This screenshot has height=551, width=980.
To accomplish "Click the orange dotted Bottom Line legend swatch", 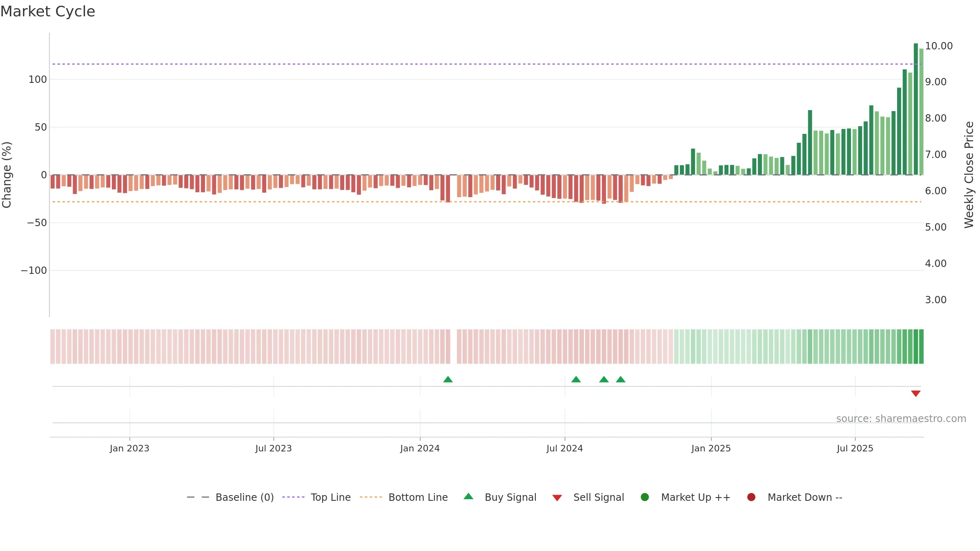I will point(371,497).
